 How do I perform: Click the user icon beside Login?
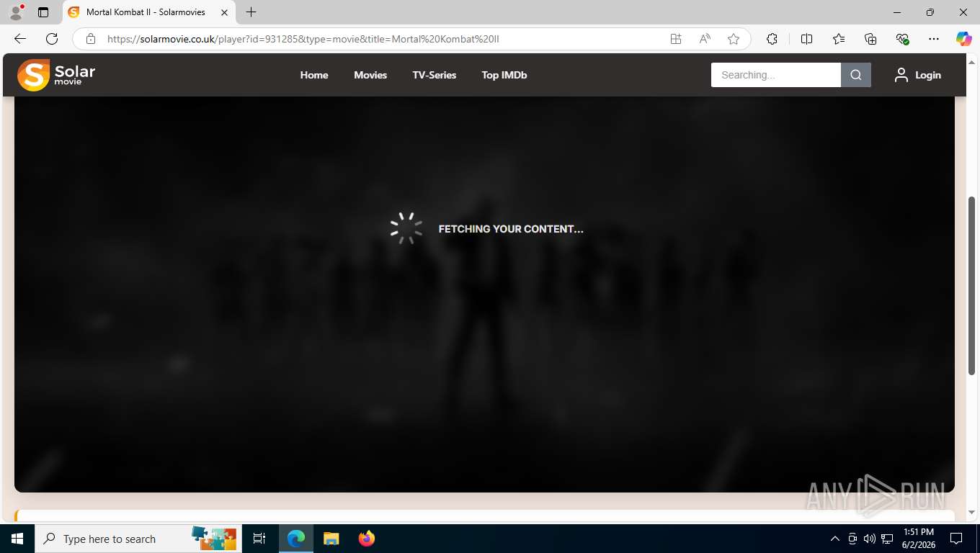[x=901, y=75]
